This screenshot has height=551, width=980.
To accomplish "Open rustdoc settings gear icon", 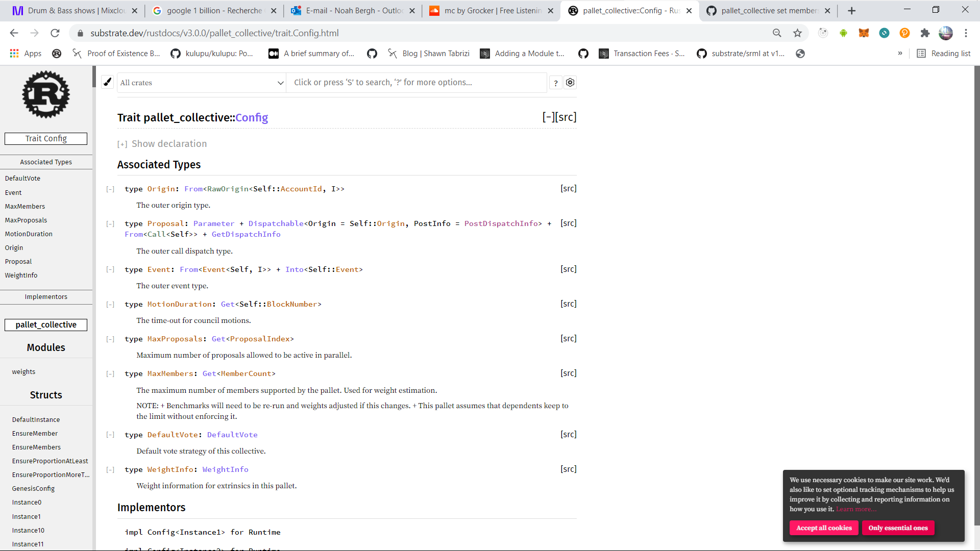I will 570,83.
